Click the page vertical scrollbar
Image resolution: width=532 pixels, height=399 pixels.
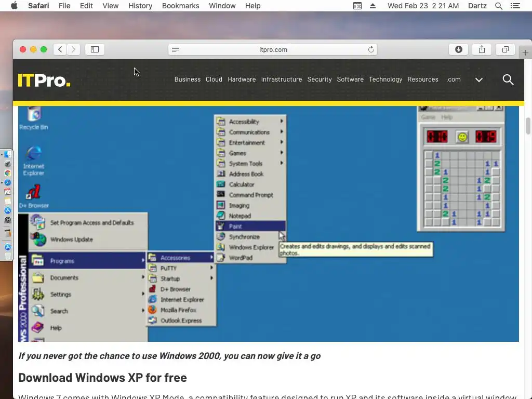click(528, 126)
